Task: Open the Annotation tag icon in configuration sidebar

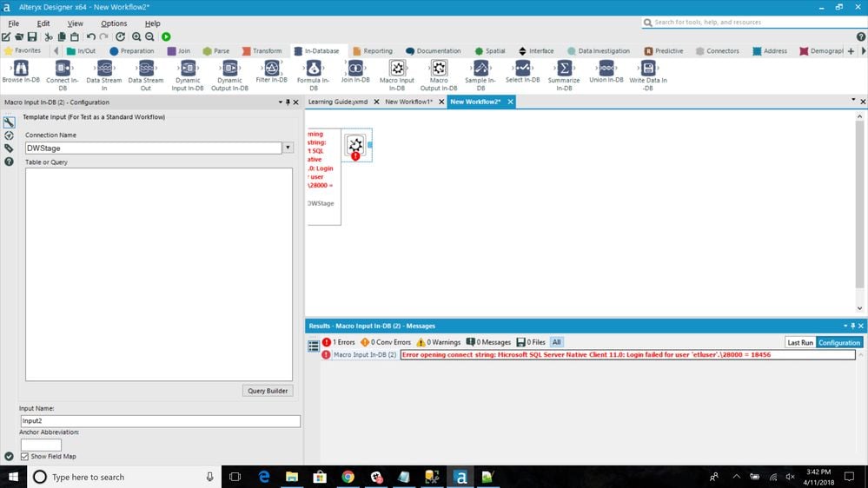Action: (x=9, y=148)
